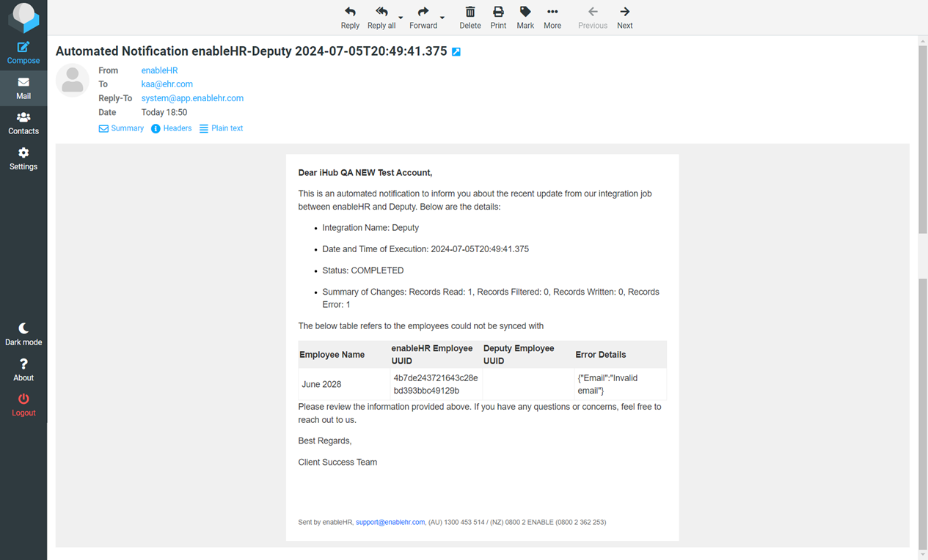This screenshot has height=560, width=928.
Task: Open Contacts in the sidebar
Action: coord(23,123)
